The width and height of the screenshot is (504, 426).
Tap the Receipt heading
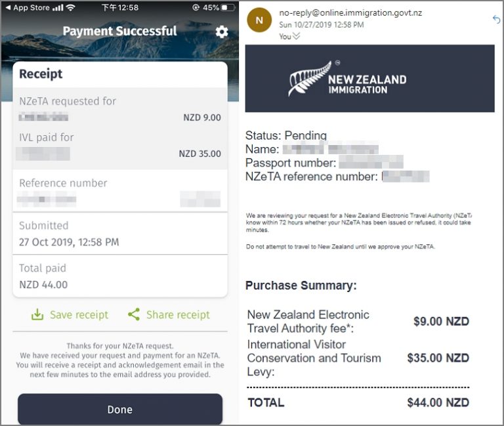coord(41,74)
